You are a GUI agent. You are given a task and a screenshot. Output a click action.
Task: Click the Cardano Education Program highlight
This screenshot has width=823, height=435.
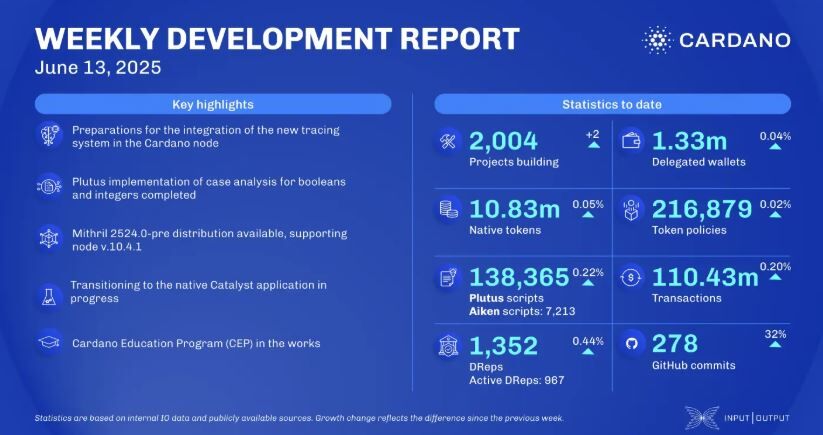196,344
